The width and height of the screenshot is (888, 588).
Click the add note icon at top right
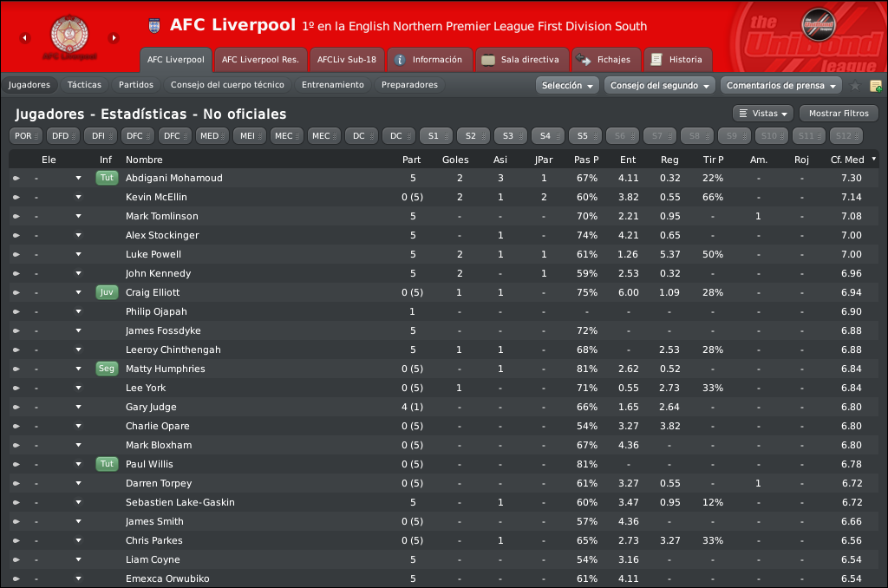876,85
